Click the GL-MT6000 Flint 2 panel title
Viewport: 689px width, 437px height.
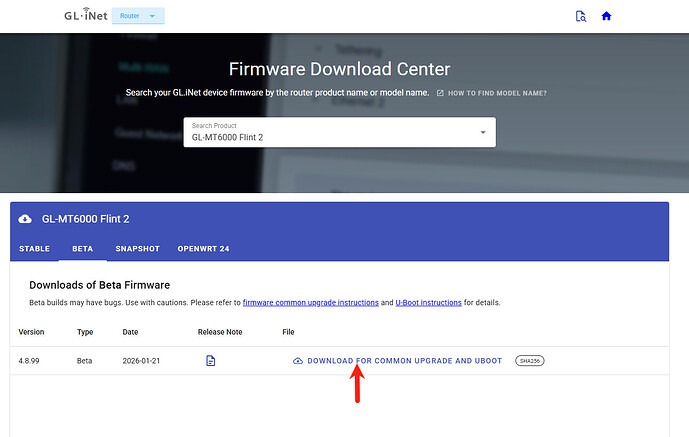tap(85, 219)
